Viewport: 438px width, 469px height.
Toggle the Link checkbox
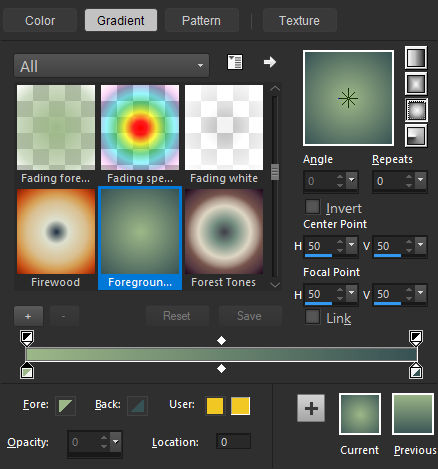[x=313, y=317]
